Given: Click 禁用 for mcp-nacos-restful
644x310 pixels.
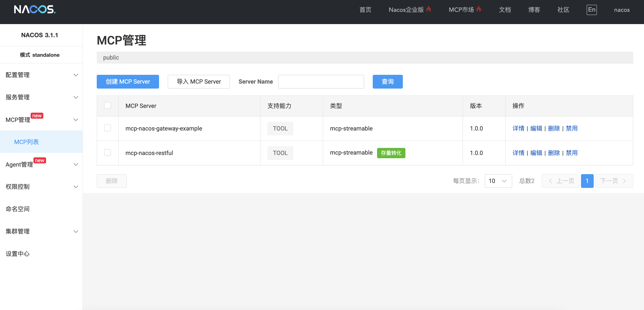Looking at the screenshot, I should pos(572,153).
